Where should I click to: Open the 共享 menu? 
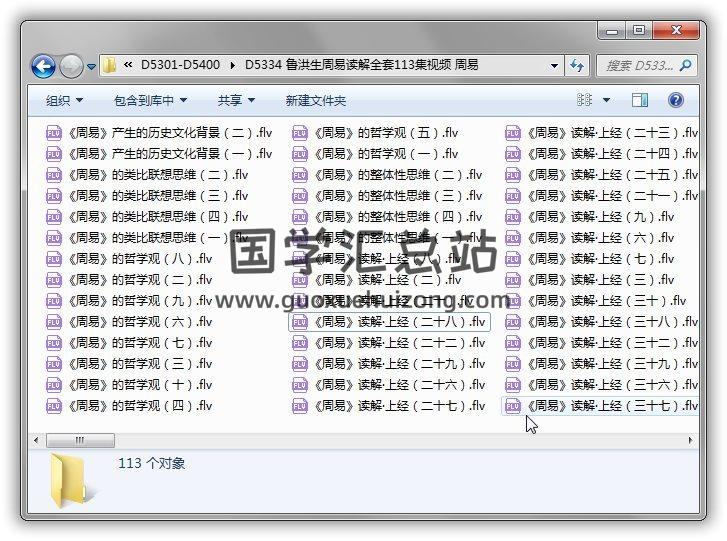click(x=236, y=100)
